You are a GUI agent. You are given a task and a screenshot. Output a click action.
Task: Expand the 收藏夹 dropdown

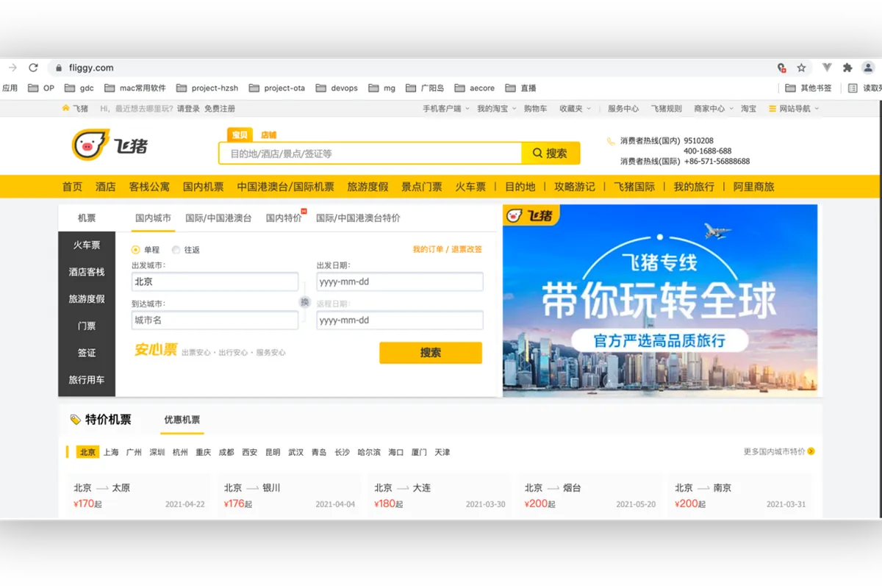click(x=575, y=108)
